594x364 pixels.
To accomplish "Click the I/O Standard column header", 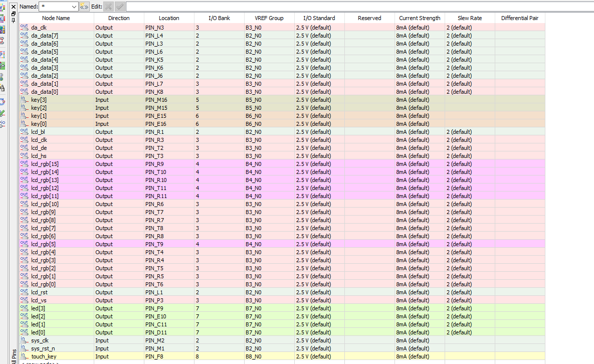I will 319,18.
